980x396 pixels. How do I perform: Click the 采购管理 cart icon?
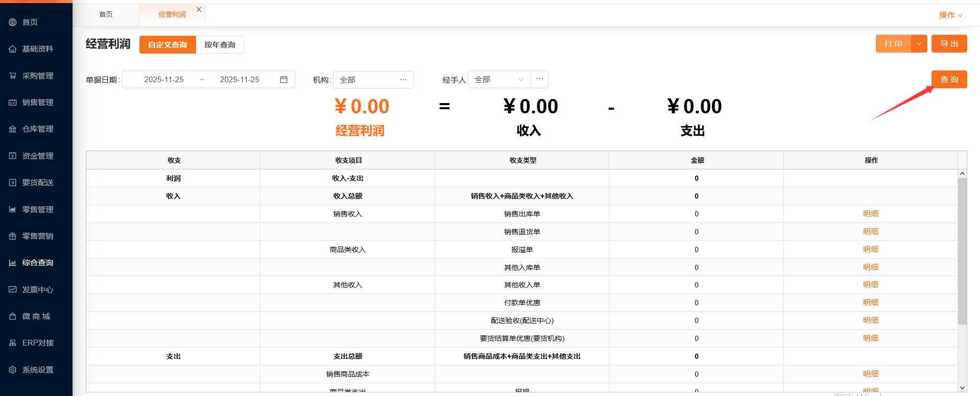[x=13, y=76]
